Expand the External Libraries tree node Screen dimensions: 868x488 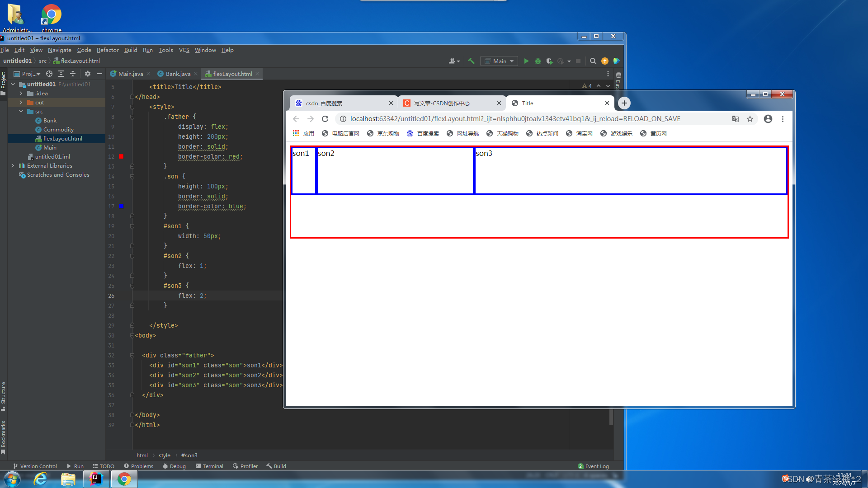(13, 166)
